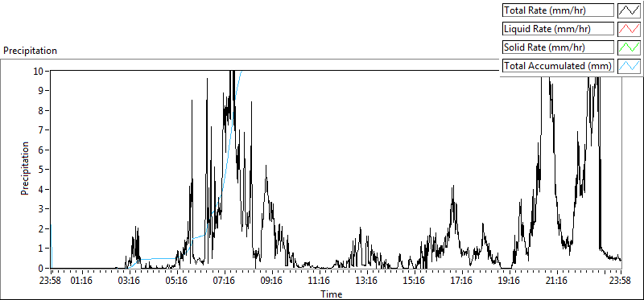
Task: Click the 03:16 time axis label
Action: (x=130, y=282)
